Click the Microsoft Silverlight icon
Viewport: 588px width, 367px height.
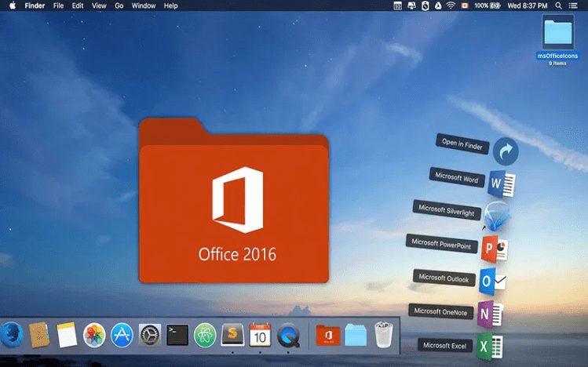pyautogui.click(x=496, y=216)
